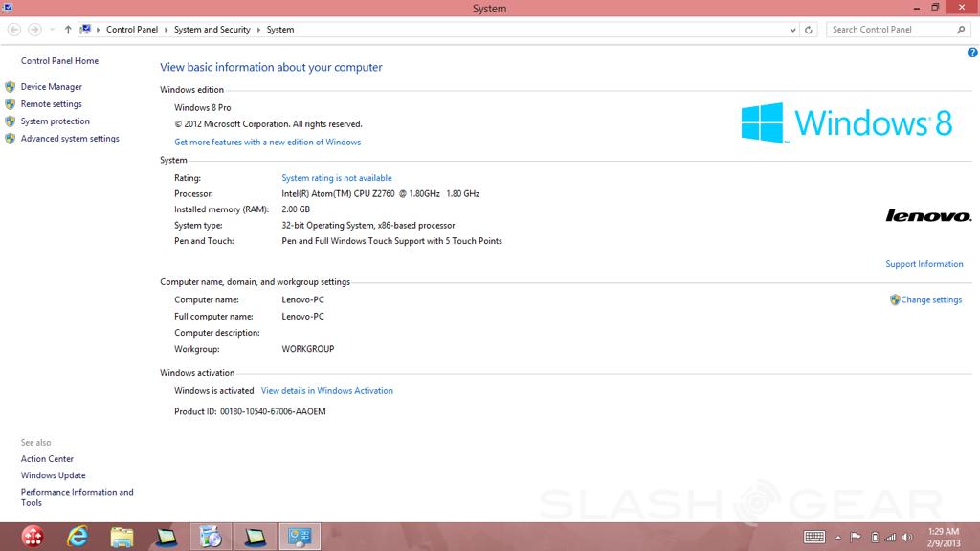Open the blue Help question mark icon

pos(972,54)
